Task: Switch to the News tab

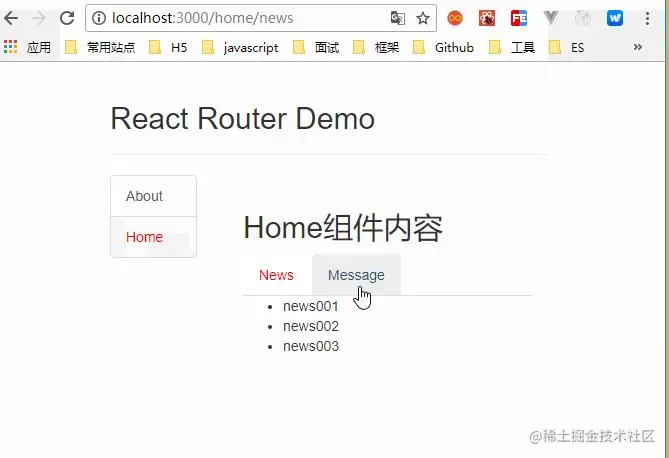Action: point(276,275)
